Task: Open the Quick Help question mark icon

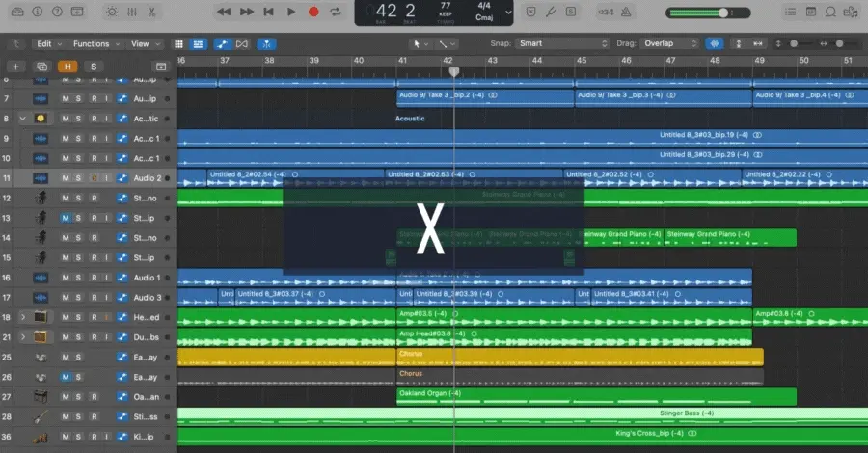Action: pyautogui.click(x=57, y=12)
